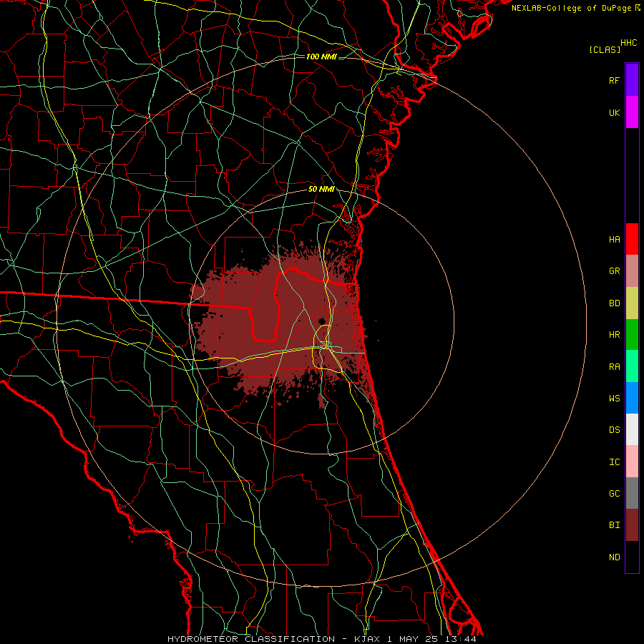The image size is (644, 644).
Task: Click the GR pinkish legend swatch
Action: click(632, 271)
